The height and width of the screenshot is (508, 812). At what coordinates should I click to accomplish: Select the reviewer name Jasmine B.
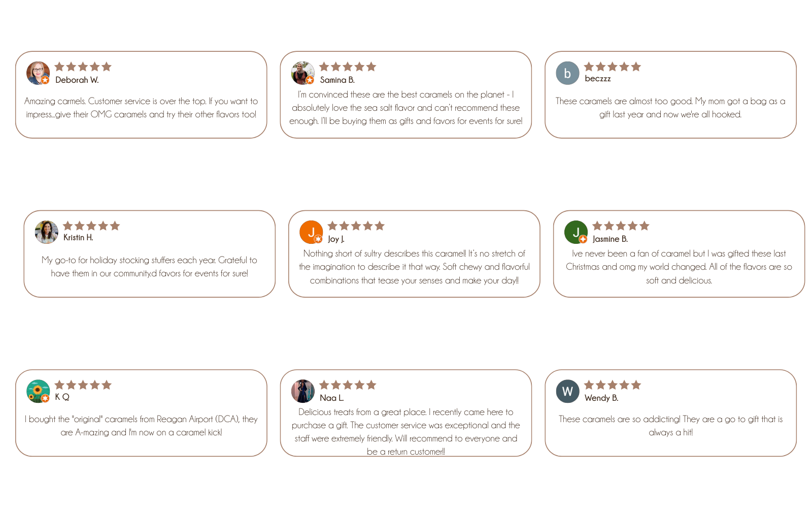click(610, 239)
